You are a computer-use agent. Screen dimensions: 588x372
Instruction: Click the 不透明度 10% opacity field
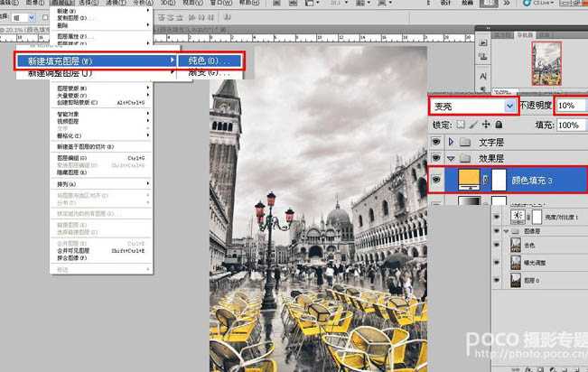[x=571, y=106]
